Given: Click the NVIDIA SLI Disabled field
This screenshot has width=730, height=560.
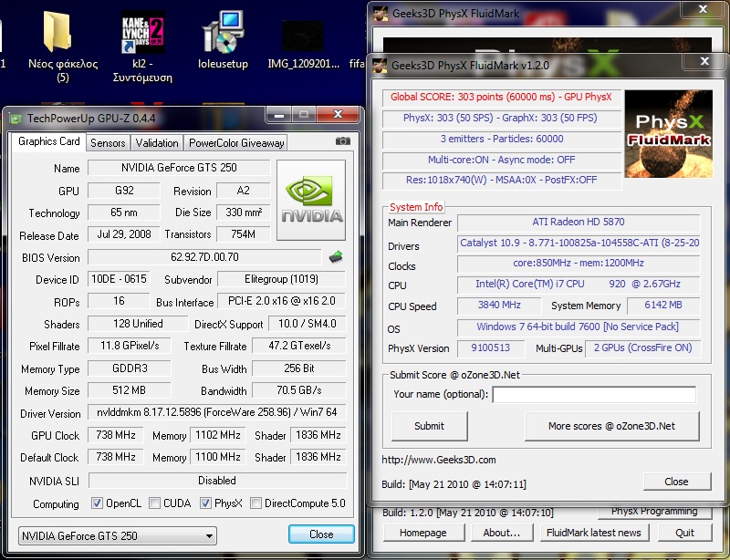Looking at the screenshot, I should click(x=217, y=481).
